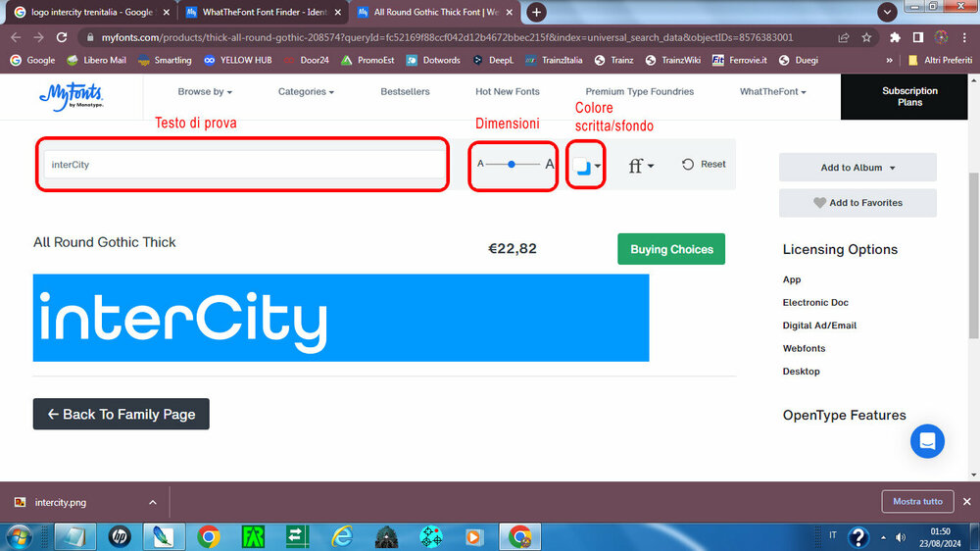This screenshot has height=551, width=980.
Task: Open the Ferrovie.it bookmark
Action: [x=739, y=60]
